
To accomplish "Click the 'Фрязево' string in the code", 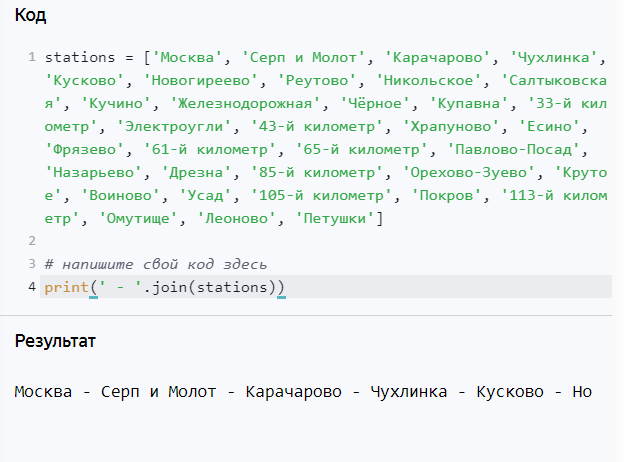I will pyautogui.click(x=84, y=150).
